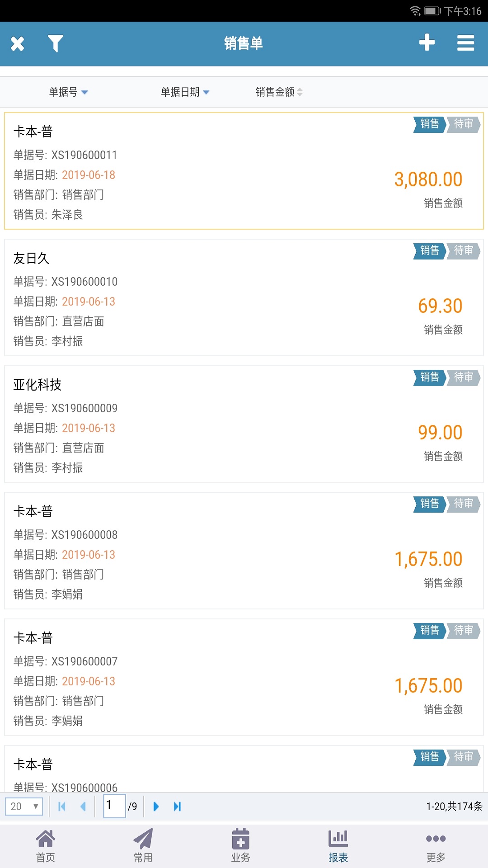This screenshot has height=868, width=488.
Task: Open the 更多 tab
Action: (x=436, y=846)
